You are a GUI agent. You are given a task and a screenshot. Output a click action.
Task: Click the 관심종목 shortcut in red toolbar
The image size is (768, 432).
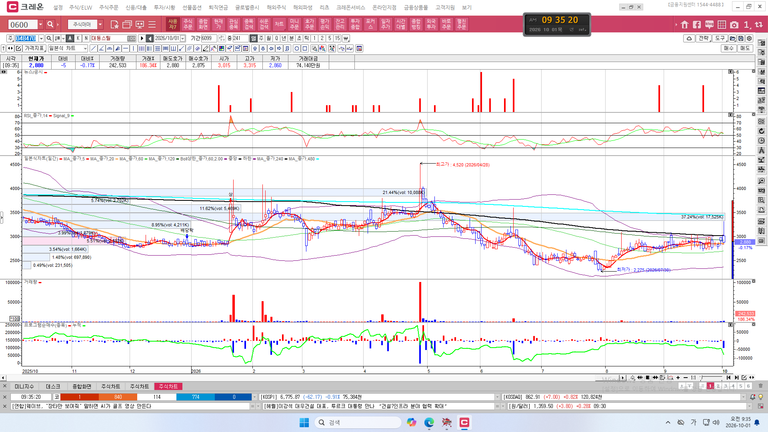pos(234,24)
